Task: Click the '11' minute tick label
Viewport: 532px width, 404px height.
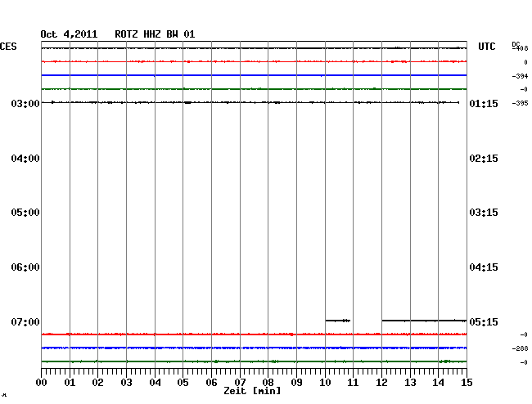Action: pos(353,383)
